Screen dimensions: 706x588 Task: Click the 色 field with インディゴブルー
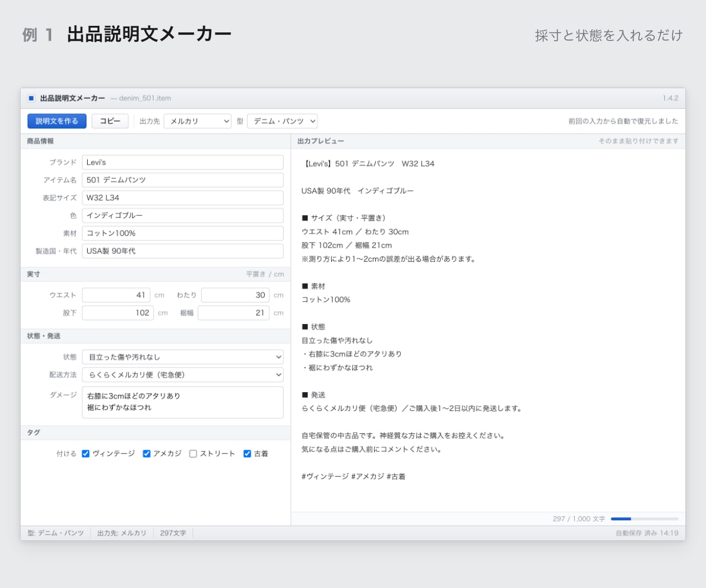click(182, 215)
